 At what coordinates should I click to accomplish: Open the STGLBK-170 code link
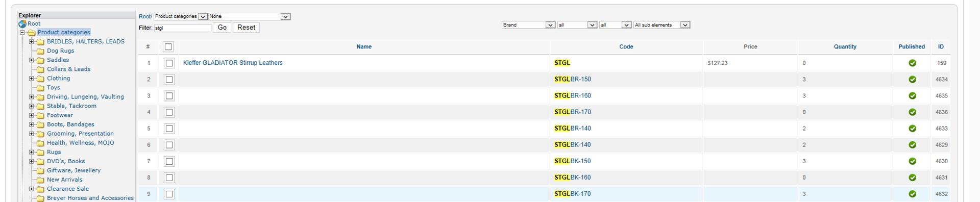click(x=573, y=194)
